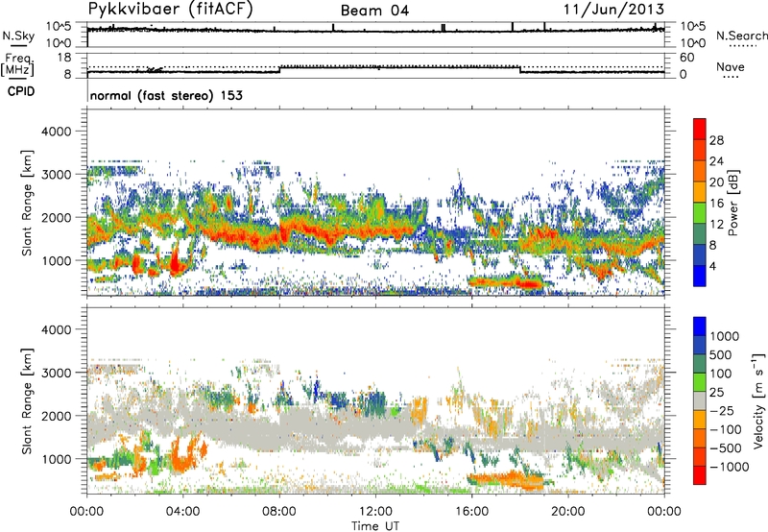Click the 'Power [dB]' colorbar title

(x=732, y=203)
